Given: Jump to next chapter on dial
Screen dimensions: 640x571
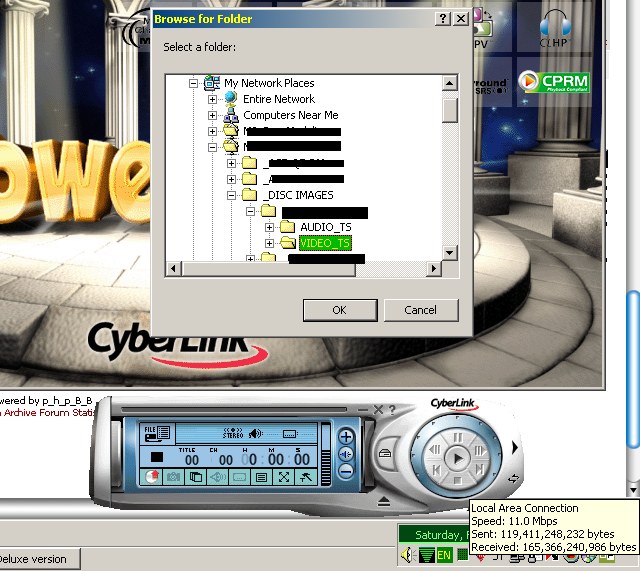Looking at the screenshot, I should [479, 469].
